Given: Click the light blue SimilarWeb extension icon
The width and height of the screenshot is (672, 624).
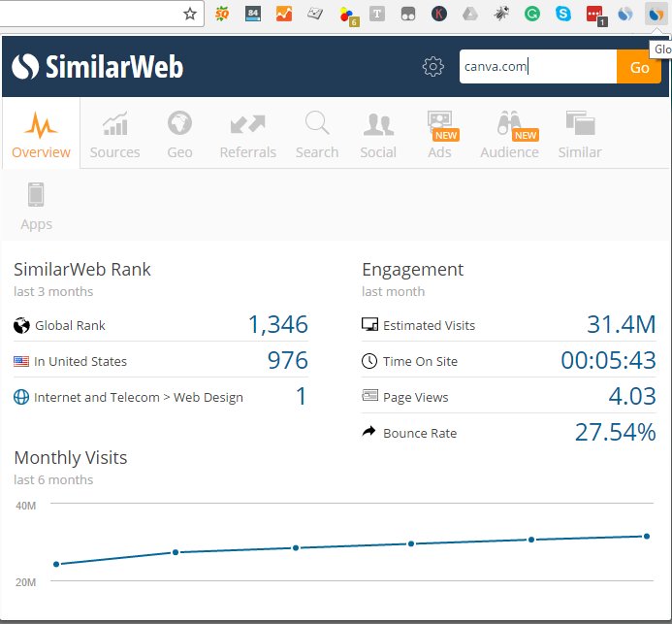Looking at the screenshot, I should (x=625, y=15).
